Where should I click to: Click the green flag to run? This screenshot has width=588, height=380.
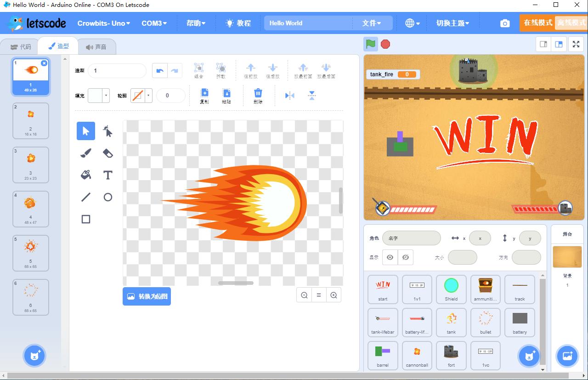pyautogui.click(x=371, y=44)
